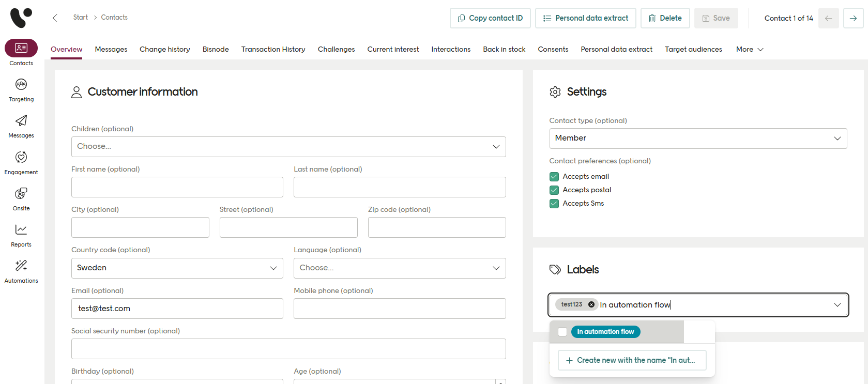Open the Country code dropdown showing Sweden
This screenshot has width=868, height=384.
point(177,268)
